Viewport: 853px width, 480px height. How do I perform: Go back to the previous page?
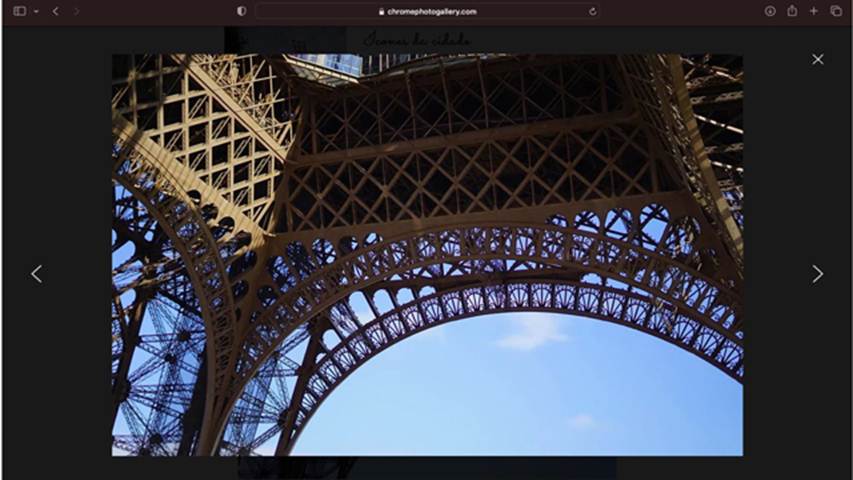coord(55,11)
